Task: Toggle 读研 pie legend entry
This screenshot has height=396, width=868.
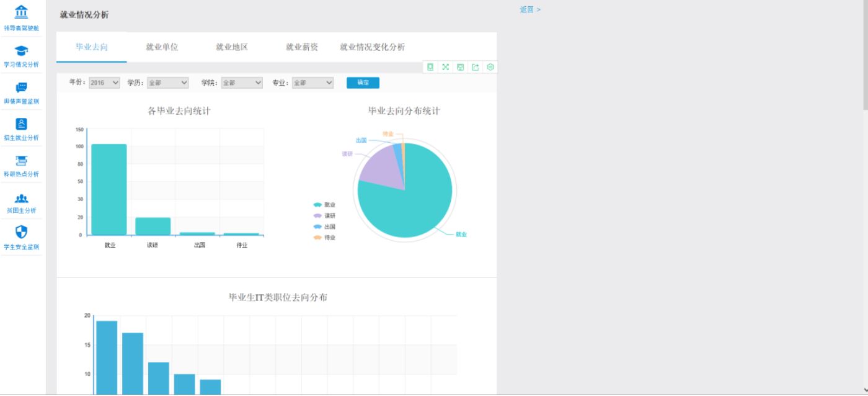Action: pos(324,215)
